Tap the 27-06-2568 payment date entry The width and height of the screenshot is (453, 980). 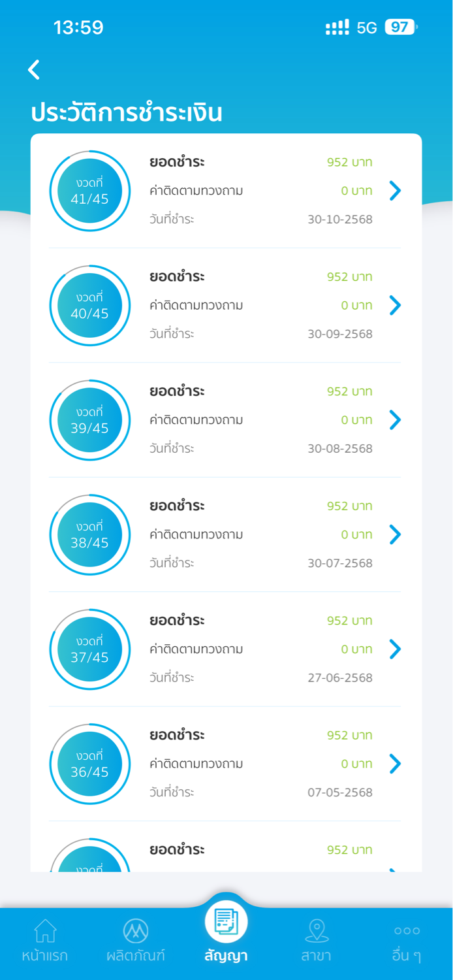[340, 678]
